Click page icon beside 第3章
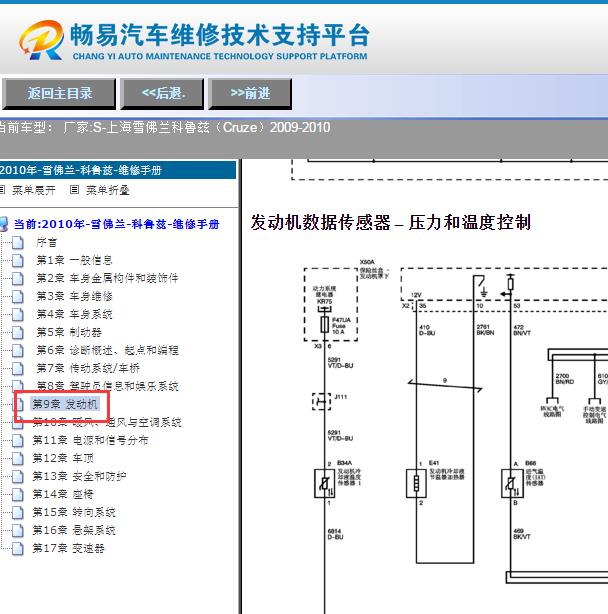This screenshot has height=614, width=608. click(x=18, y=297)
